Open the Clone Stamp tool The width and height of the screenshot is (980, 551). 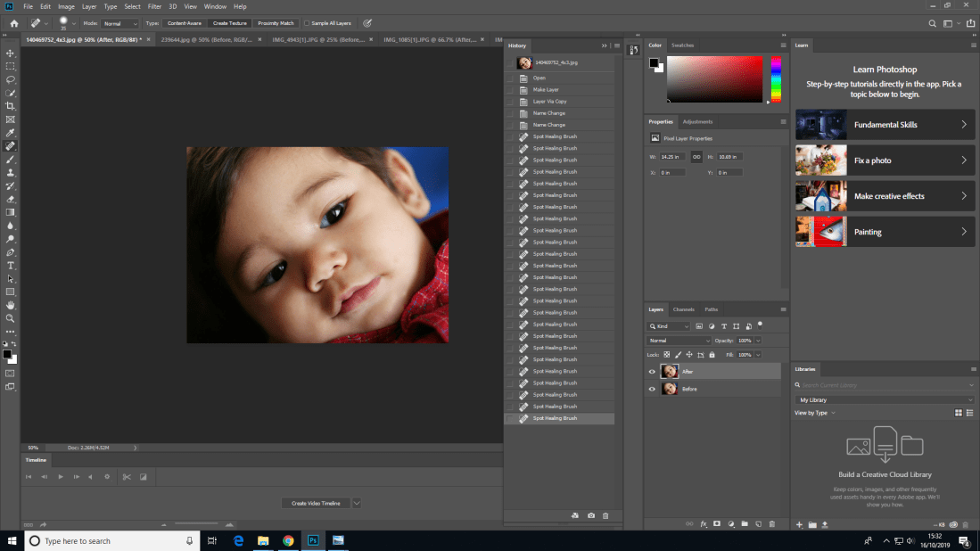click(11, 171)
